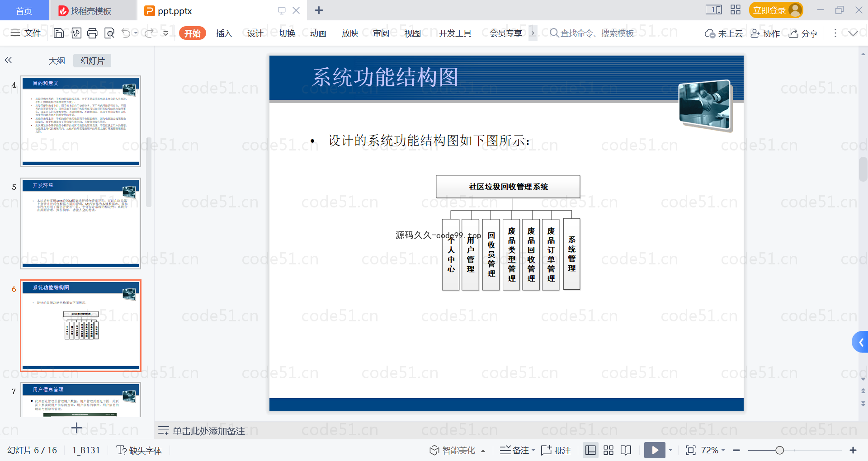Switch to reading view icon
This screenshot has width=868, height=461.
point(626,450)
